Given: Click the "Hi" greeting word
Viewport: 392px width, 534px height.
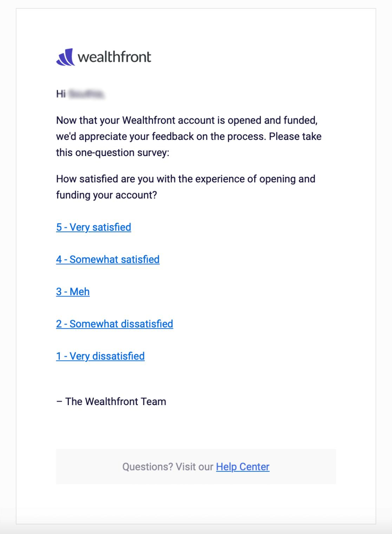Looking at the screenshot, I should click(61, 94).
